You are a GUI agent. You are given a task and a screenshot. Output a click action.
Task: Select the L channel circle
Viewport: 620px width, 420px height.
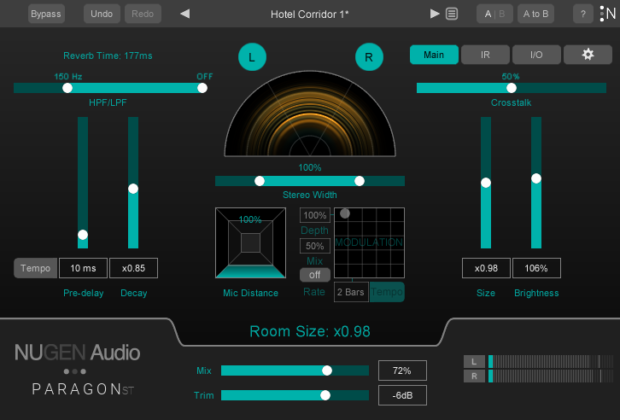(x=252, y=57)
